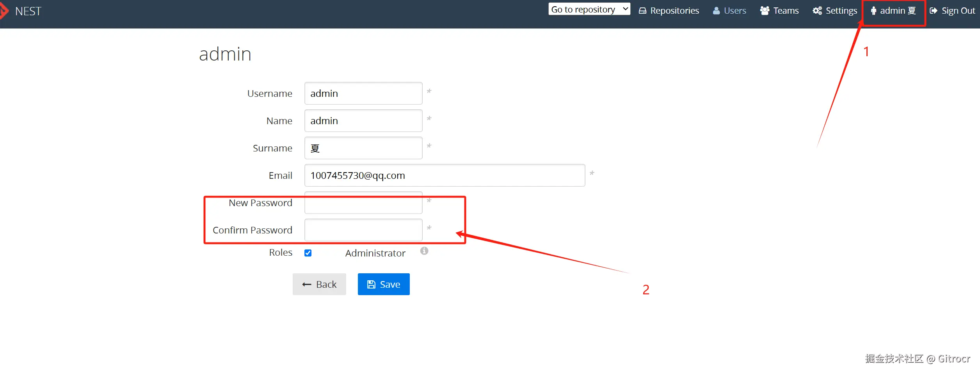
Task: Click the Settings gears icon
Action: tap(817, 11)
